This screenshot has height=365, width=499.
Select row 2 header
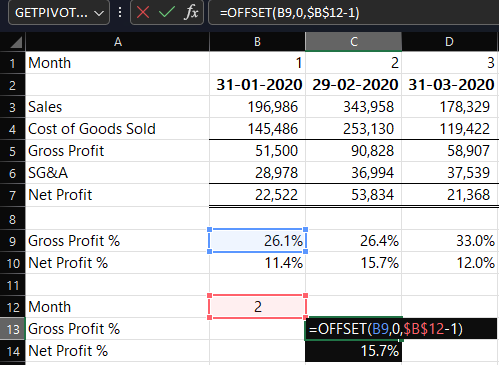point(12,85)
